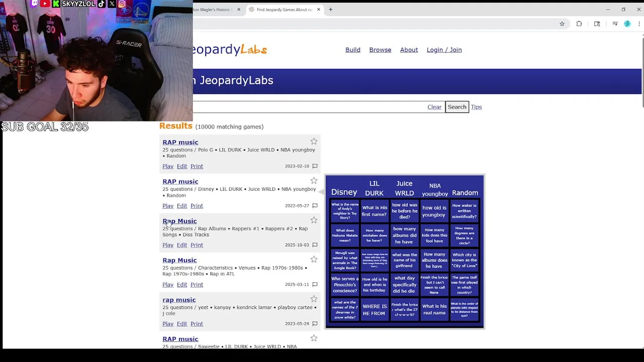This screenshot has width=644, height=362.
Task: Play the game dated 2022-05-27
Action: (168, 206)
